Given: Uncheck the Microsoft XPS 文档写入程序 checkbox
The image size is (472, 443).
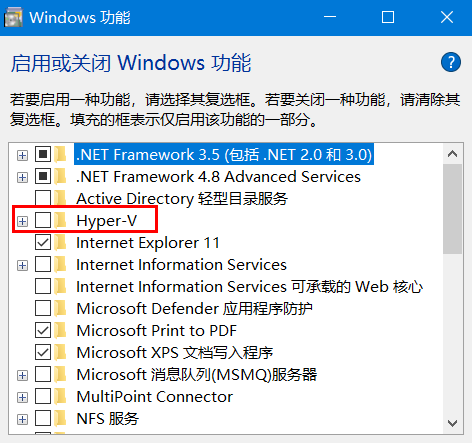Looking at the screenshot, I should pos(43,352).
